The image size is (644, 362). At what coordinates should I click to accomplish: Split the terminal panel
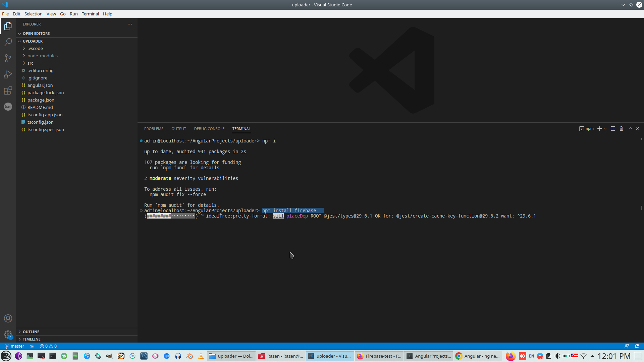pos(613,129)
